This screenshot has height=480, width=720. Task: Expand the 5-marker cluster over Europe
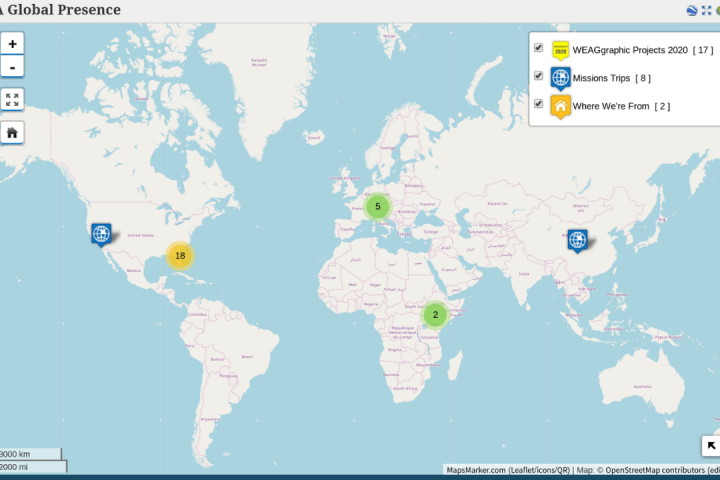pyautogui.click(x=377, y=207)
